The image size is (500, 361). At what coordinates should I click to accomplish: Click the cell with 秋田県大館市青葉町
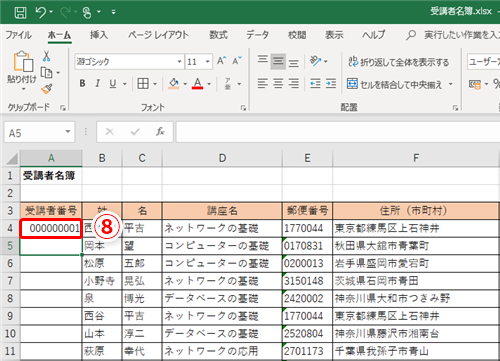(416, 246)
